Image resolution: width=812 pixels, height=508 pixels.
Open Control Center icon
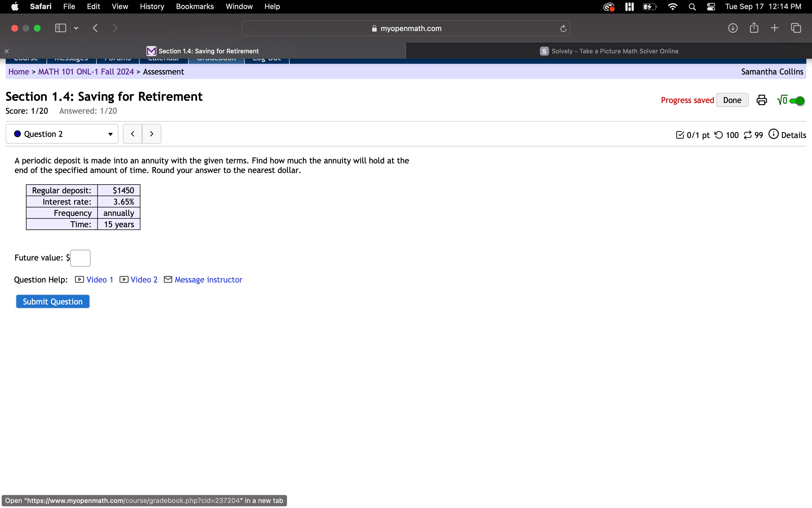(711, 6)
